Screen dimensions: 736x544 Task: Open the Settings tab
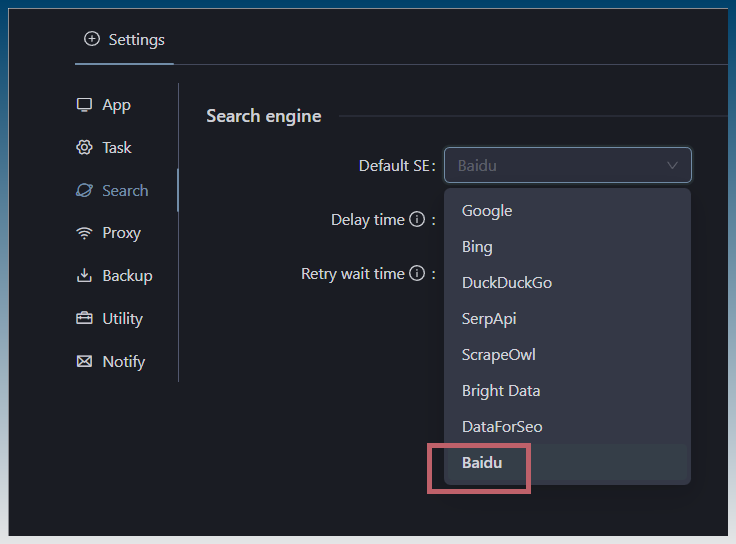coord(125,40)
